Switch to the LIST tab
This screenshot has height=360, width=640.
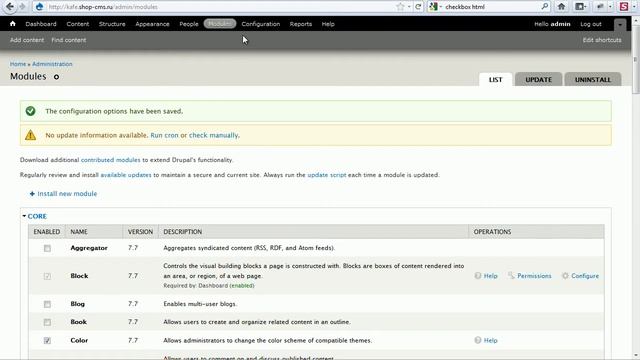click(496, 80)
